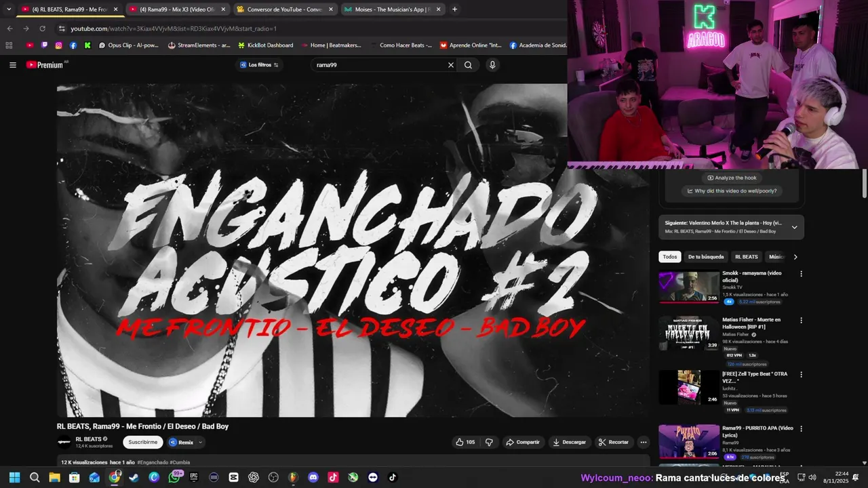Open options for Matias Fisher video
This screenshot has height=488, width=868.
(x=801, y=321)
